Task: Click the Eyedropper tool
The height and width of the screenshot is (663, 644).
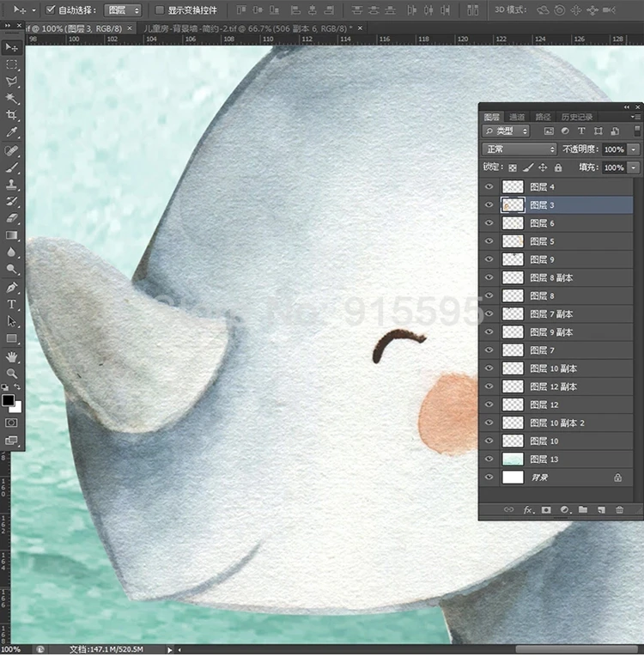Action: tap(12, 133)
